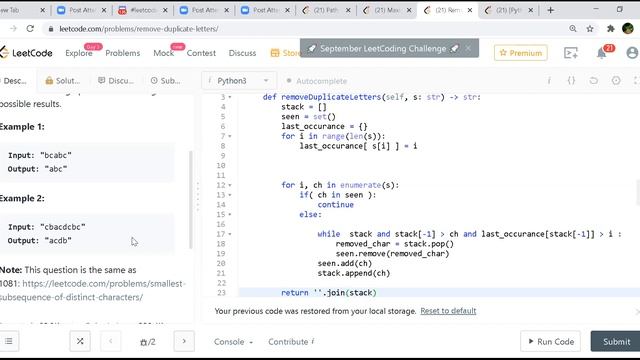
Task: Go to previous problem arrow
Action: 111,341
